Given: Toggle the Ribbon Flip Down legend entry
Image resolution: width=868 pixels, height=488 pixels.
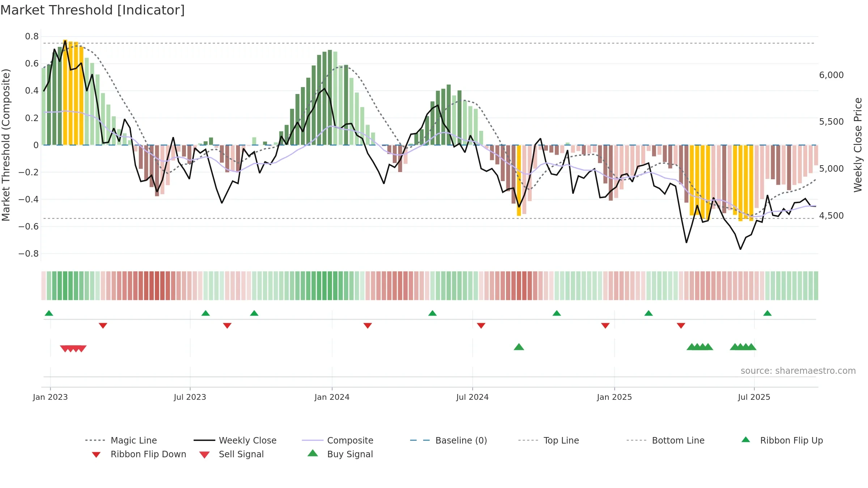Looking at the screenshot, I should click(139, 454).
